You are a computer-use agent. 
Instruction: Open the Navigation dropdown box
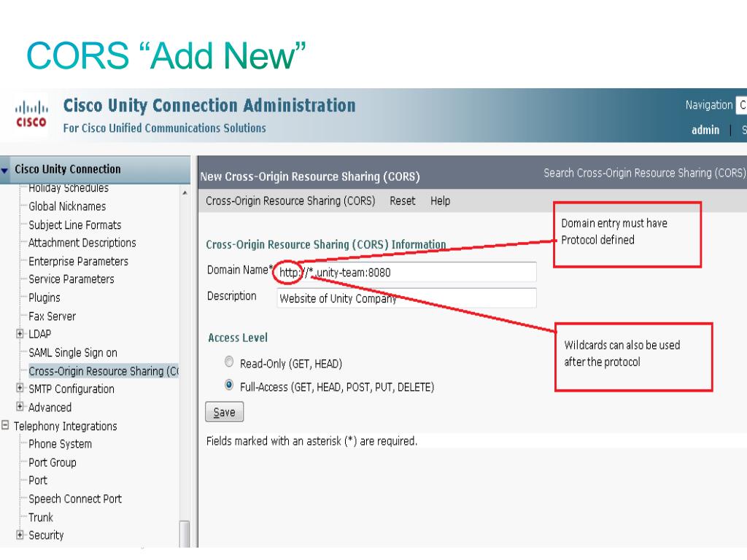[741, 105]
